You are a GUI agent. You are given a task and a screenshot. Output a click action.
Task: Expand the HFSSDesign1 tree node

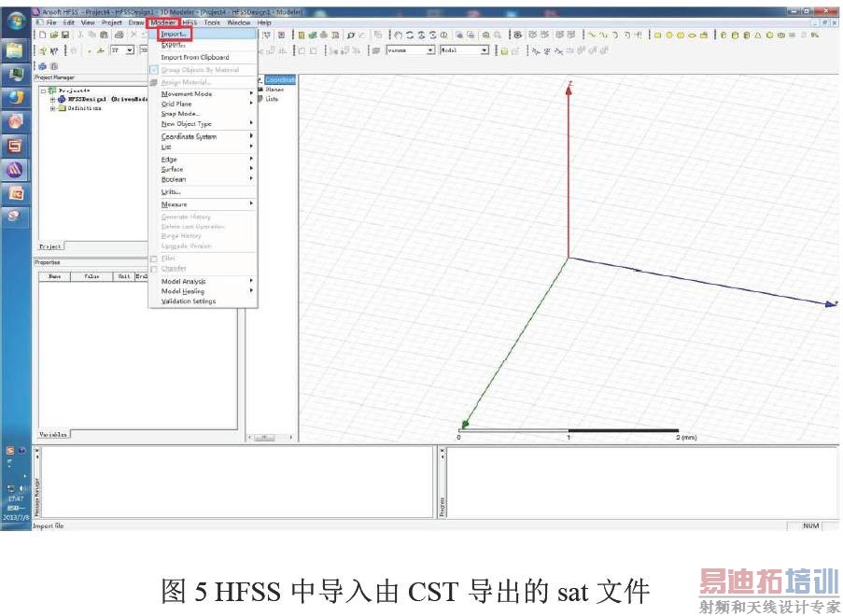point(52,100)
